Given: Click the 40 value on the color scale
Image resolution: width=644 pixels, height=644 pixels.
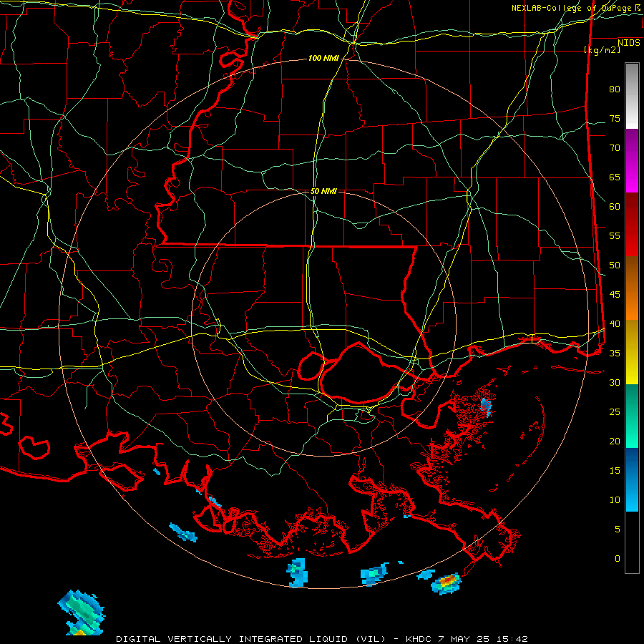Looking at the screenshot, I should 615,324.
